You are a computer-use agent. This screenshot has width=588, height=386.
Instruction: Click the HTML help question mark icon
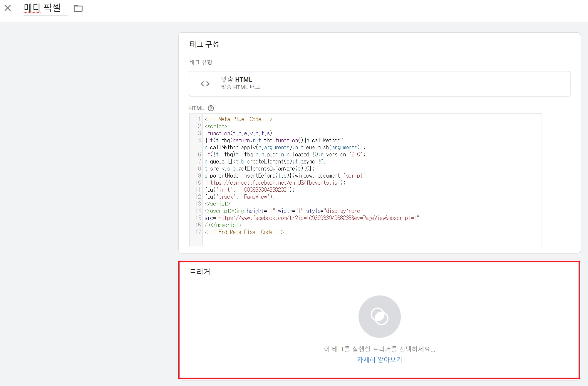211,108
